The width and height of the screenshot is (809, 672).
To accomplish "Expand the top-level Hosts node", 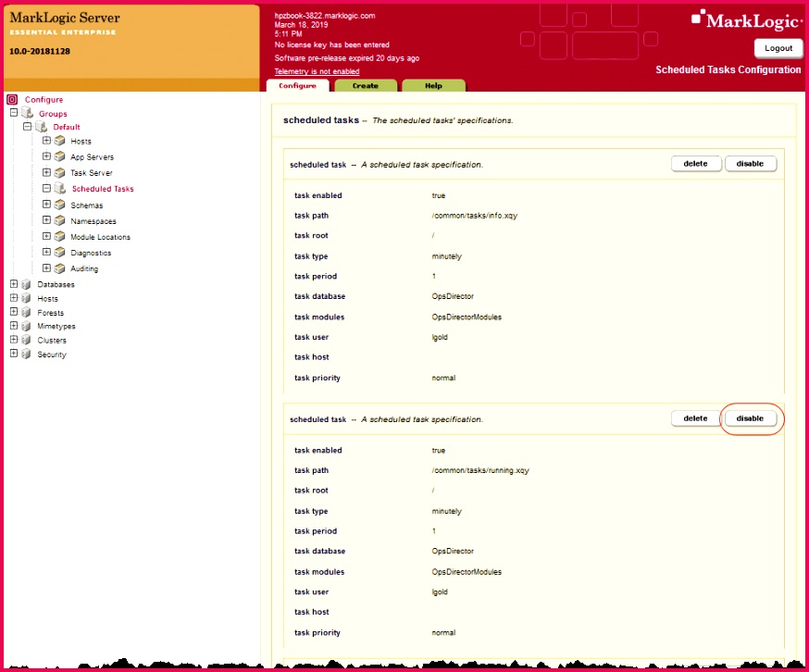I will coord(14,297).
